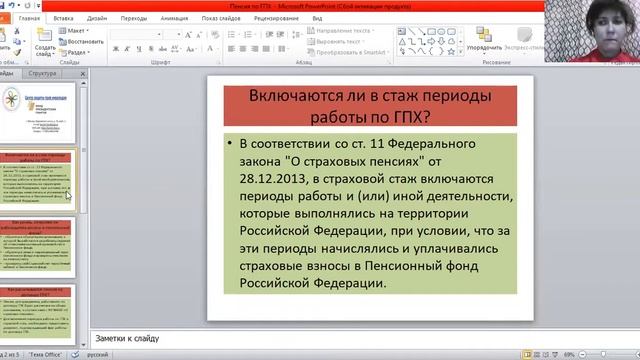Click the Создать слайд button
Image resolution: width=640 pixels, height=360 pixels.
click(x=44, y=42)
